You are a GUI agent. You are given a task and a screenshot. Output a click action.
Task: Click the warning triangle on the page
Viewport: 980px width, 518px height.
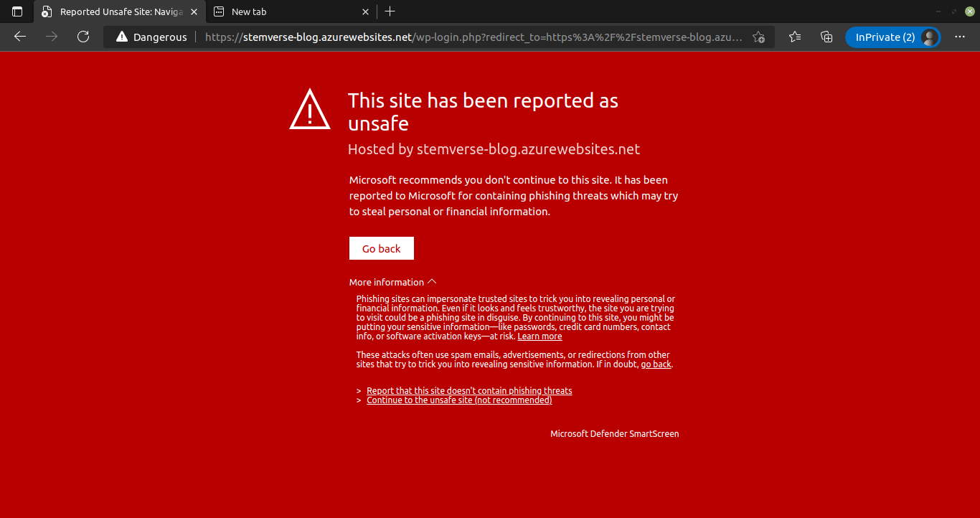(309, 109)
